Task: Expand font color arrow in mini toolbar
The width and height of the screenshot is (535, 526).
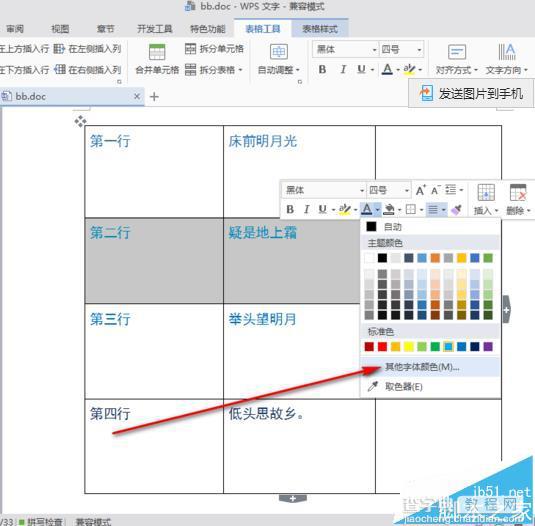Action: tap(377, 209)
